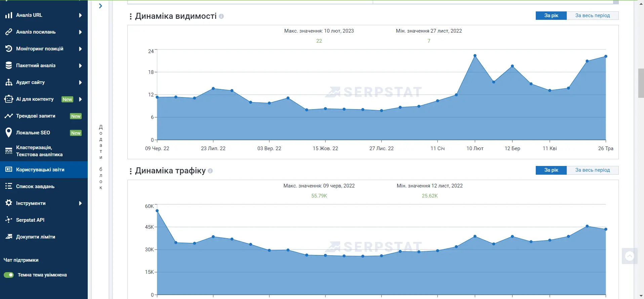This screenshot has width=644, height=299.
Task: Switch traffic chart to За весь період
Action: [x=593, y=170]
